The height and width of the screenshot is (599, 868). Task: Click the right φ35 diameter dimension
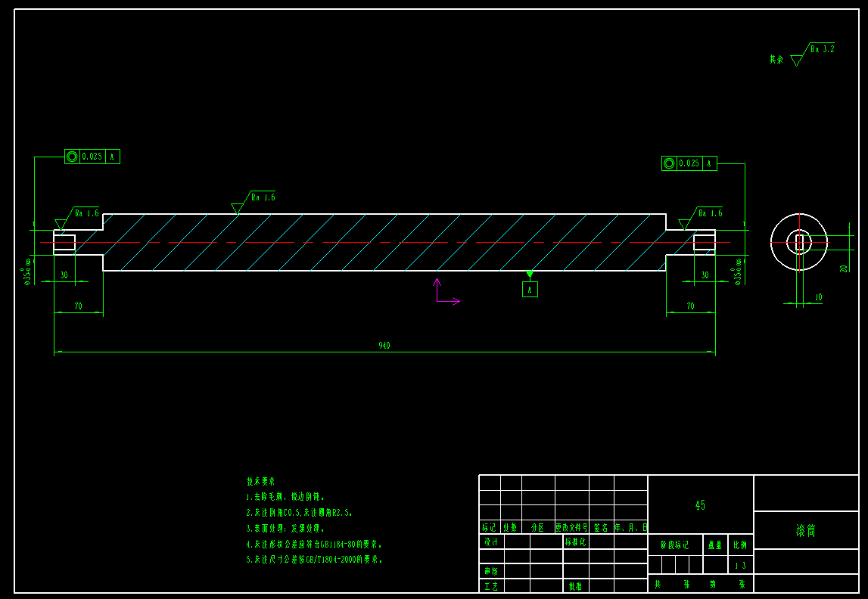tap(737, 272)
